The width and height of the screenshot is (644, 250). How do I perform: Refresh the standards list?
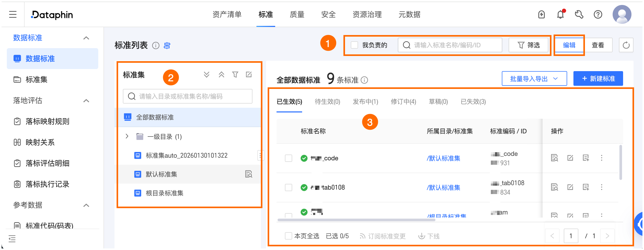pos(626,45)
